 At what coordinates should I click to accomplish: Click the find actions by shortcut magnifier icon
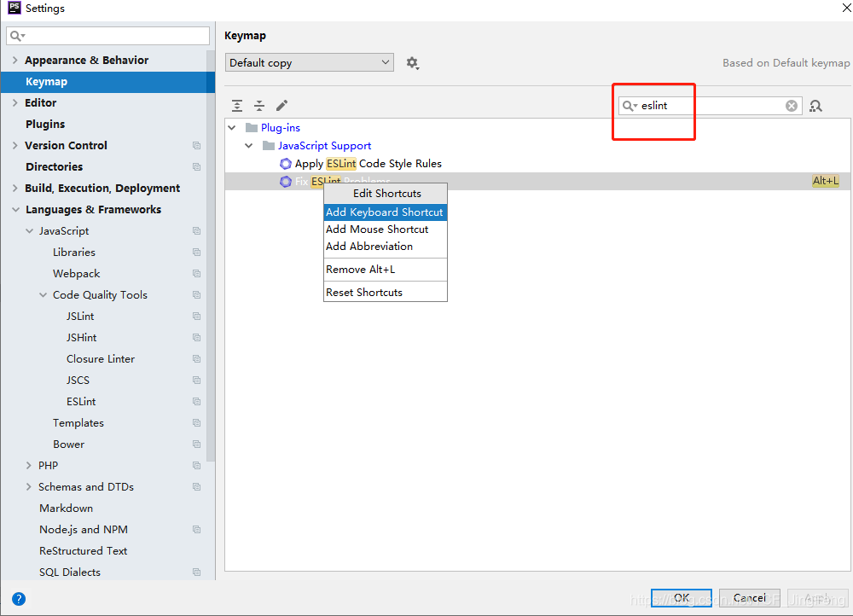pyautogui.click(x=815, y=105)
